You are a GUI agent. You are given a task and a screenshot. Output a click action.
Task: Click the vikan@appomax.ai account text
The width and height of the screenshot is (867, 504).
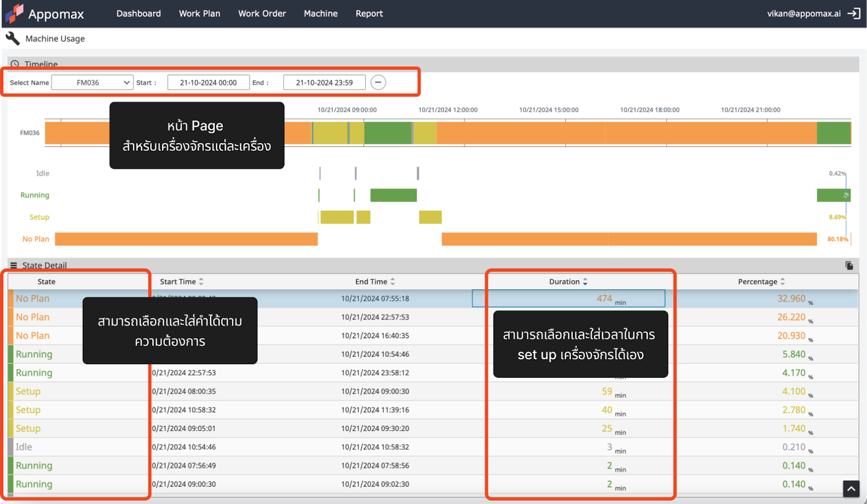pos(804,14)
